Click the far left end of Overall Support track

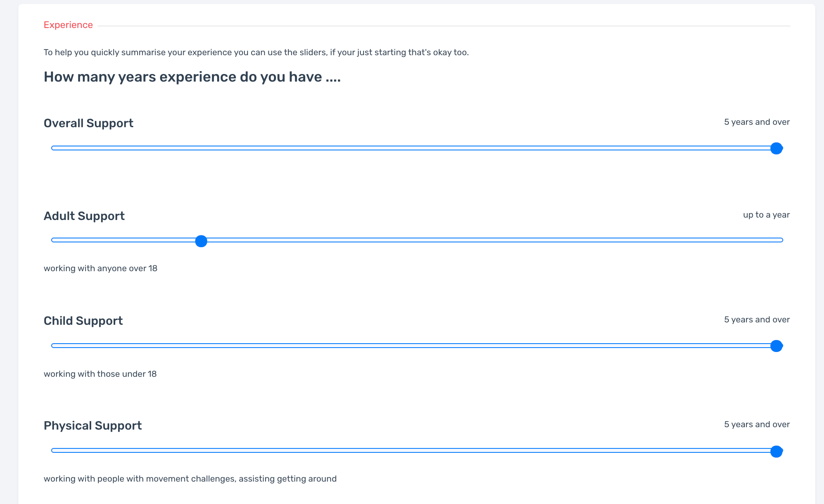(54, 148)
